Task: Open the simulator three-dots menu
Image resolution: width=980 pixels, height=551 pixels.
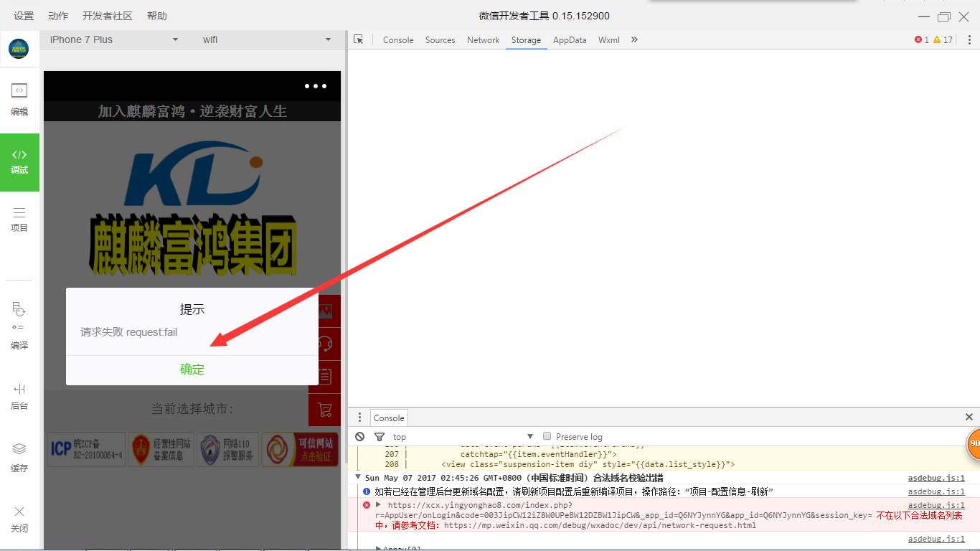Action: [x=316, y=86]
